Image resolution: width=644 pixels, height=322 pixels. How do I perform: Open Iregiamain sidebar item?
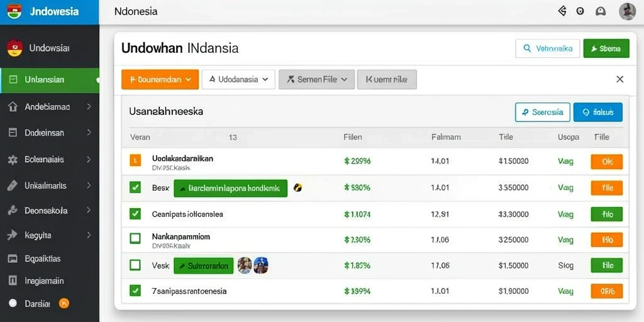[x=50, y=281]
